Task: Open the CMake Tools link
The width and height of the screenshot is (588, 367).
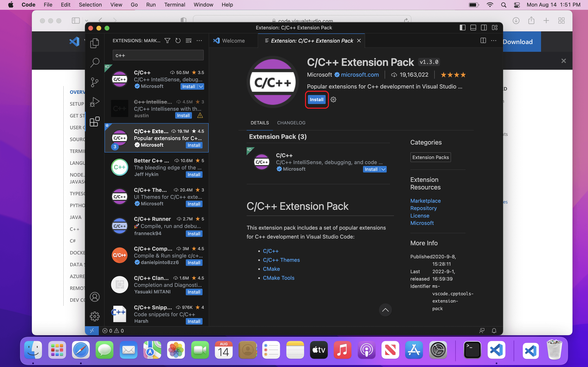Action: click(278, 278)
